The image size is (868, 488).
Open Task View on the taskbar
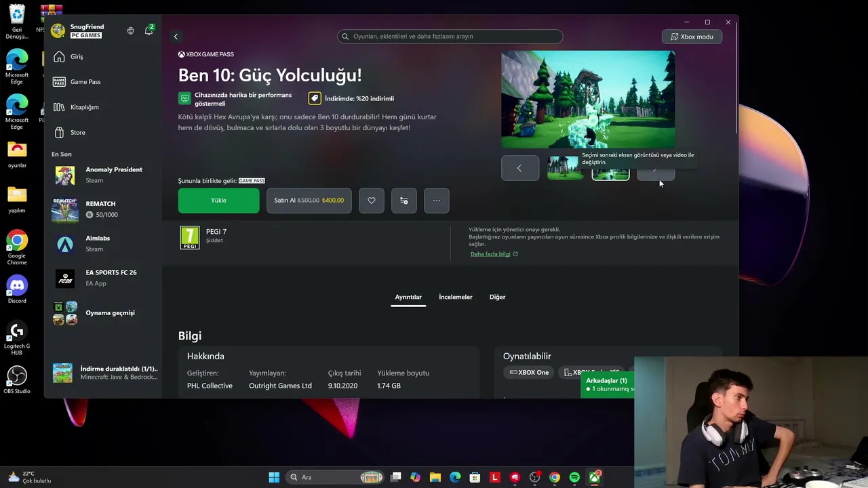[x=396, y=477]
